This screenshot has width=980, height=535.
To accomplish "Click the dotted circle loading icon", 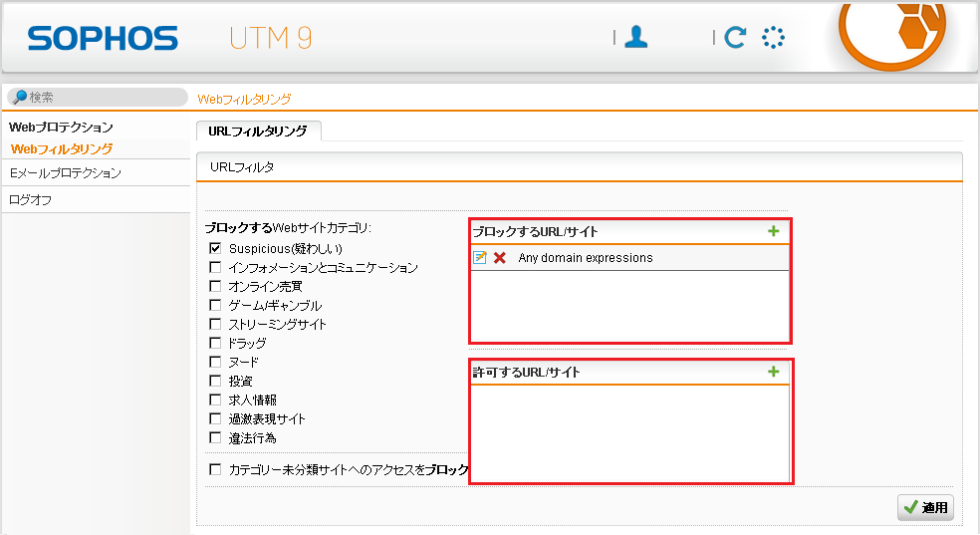I will [x=773, y=38].
